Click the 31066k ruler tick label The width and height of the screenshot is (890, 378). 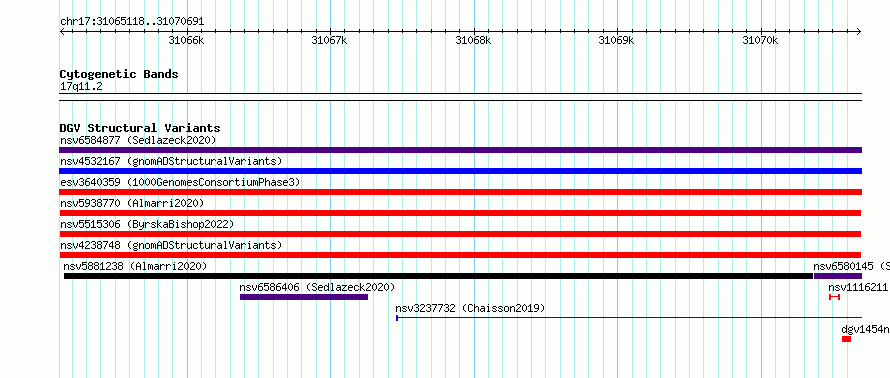coord(186,41)
